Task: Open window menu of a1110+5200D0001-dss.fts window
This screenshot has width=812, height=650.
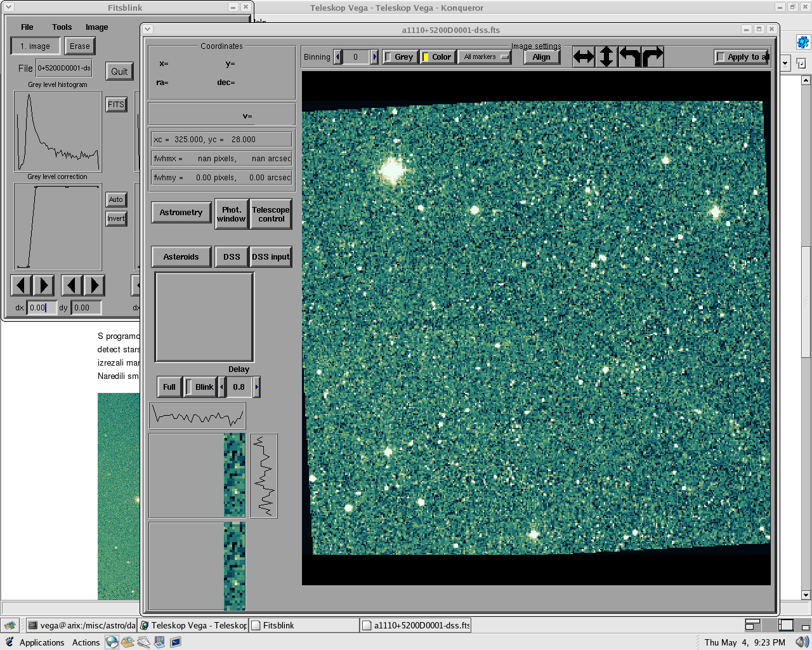Action: click(147, 29)
